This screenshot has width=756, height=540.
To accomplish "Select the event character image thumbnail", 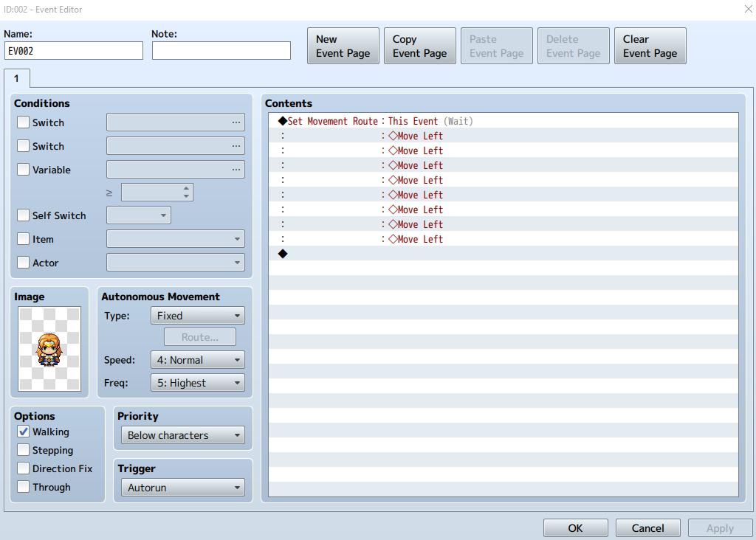I will (x=49, y=349).
